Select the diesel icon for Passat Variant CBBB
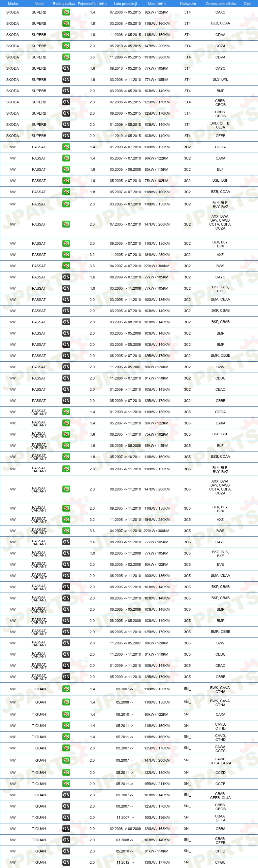Image resolution: width=258 pixels, height=868 pixels. [66, 677]
